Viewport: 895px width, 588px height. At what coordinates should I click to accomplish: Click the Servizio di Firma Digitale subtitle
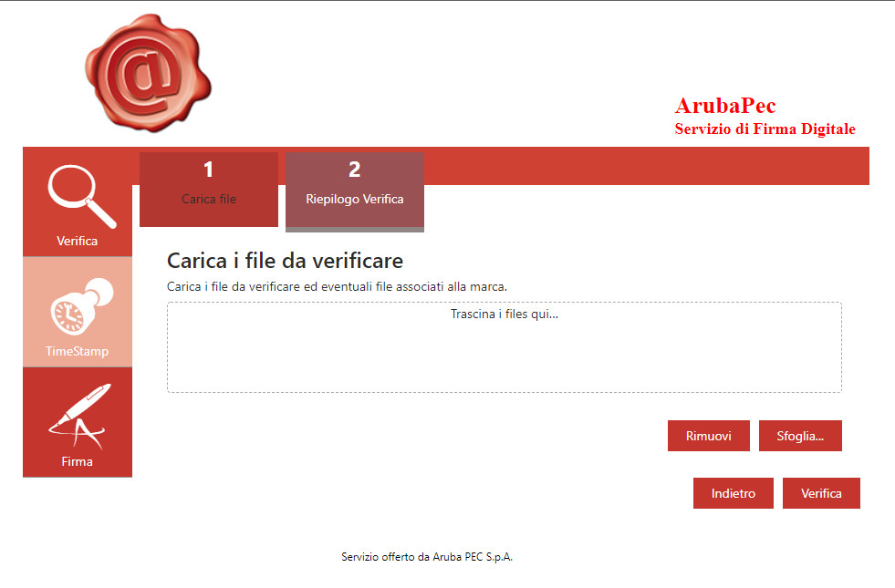pos(765,129)
